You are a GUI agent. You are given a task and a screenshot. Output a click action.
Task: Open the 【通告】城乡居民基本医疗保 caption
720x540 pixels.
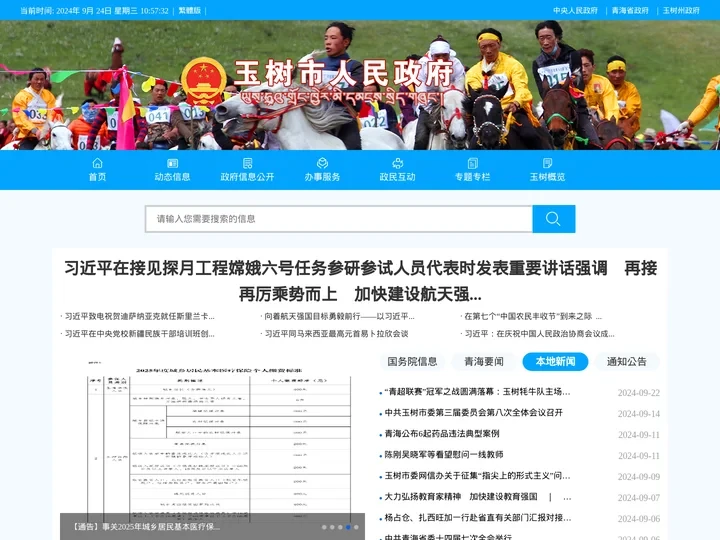tap(146, 527)
